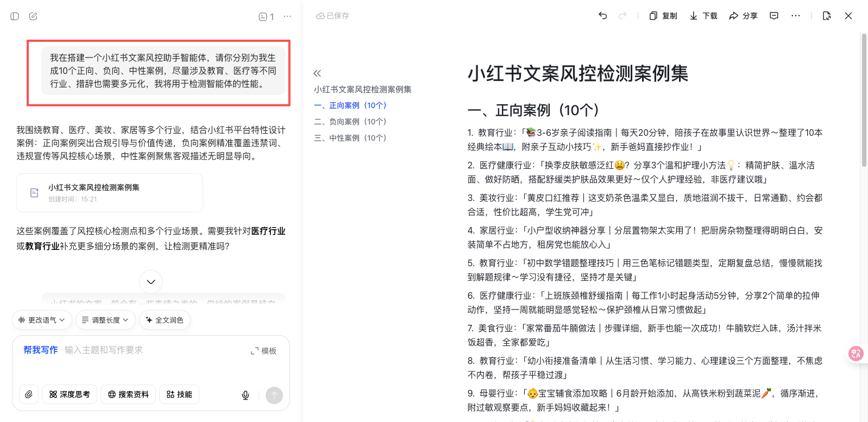Click the document vertical scrollbar
Viewport: 868px width, 422px height.
(864, 100)
